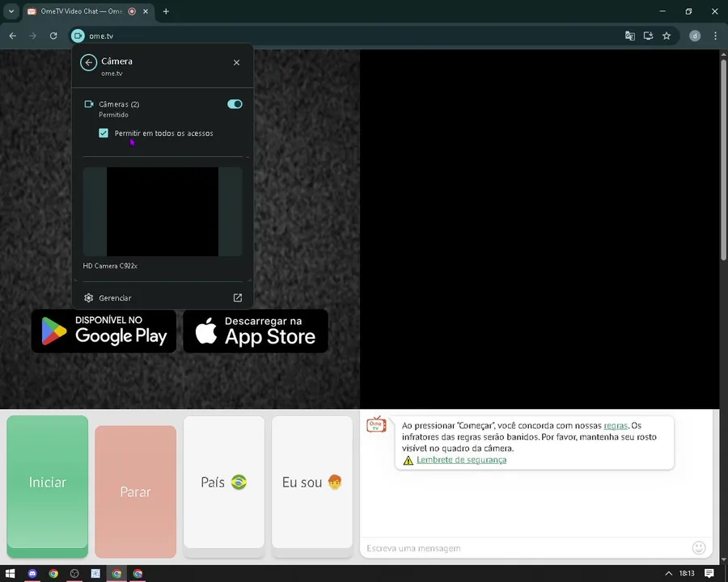Image resolution: width=728 pixels, height=582 pixels.
Task: Toggle the Câmeras (2) permission switch
Action: 235,104
